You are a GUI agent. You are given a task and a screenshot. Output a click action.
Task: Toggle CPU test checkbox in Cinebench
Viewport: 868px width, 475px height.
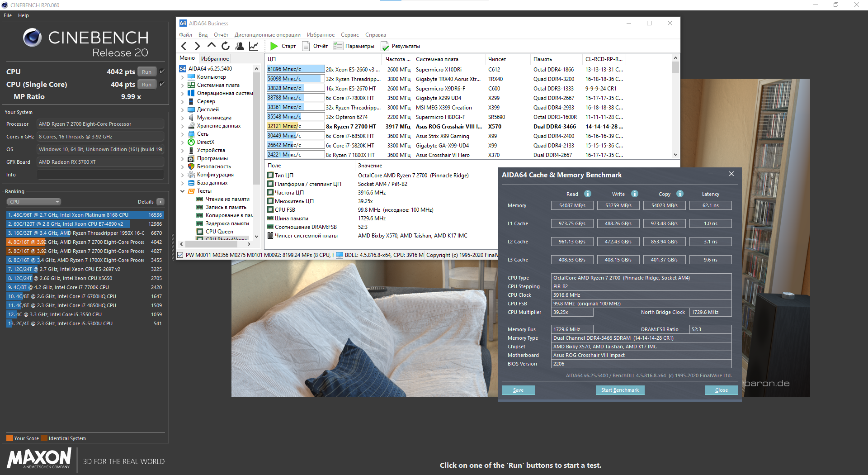(162, 71)
